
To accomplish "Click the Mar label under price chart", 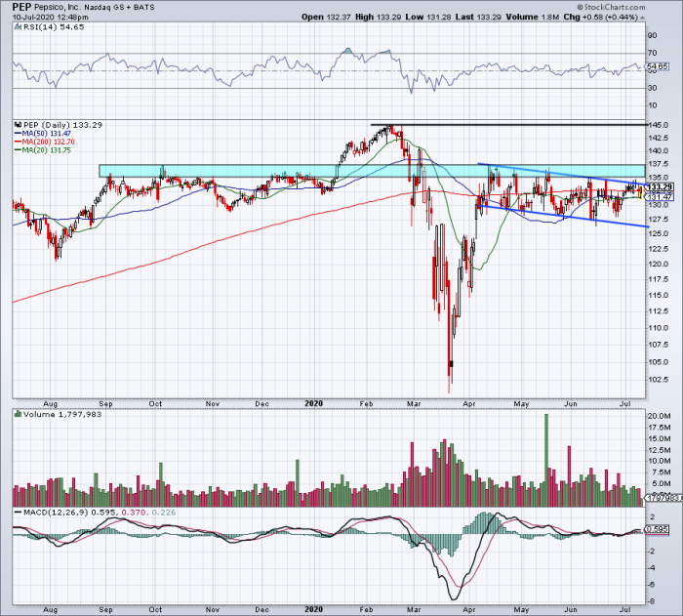I will click(x=414, y=404).
